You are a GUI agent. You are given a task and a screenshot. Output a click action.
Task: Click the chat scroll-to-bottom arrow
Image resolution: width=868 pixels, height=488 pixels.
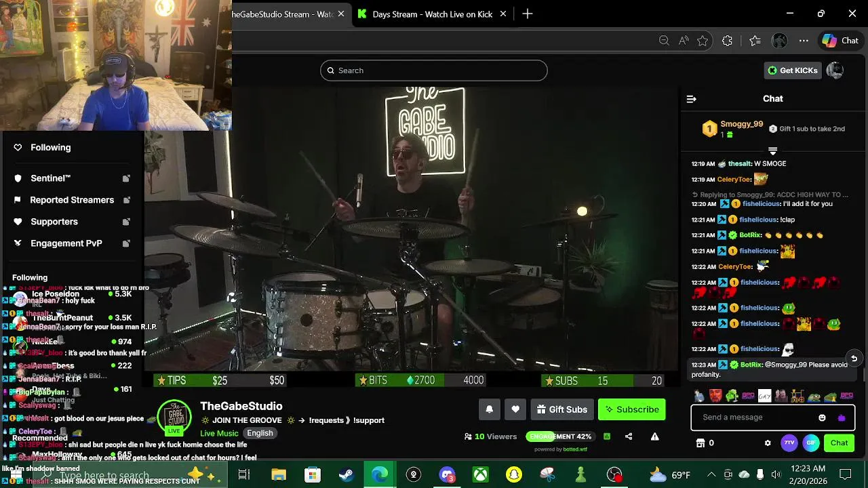(x=854, y=359)
